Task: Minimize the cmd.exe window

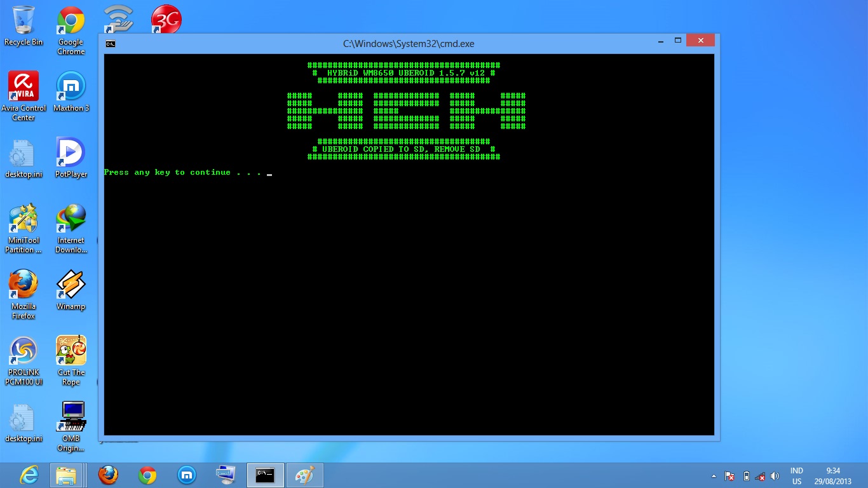Action: click(x=661, y=41)
